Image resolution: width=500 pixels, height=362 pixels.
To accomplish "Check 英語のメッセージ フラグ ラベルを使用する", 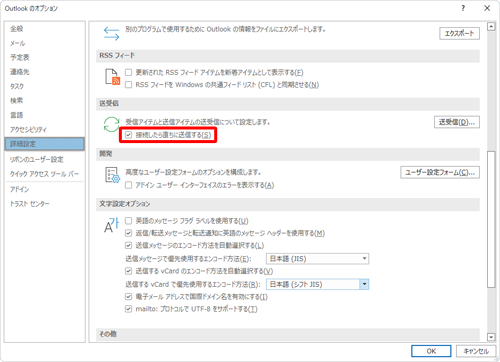I will tap(128, 221).
